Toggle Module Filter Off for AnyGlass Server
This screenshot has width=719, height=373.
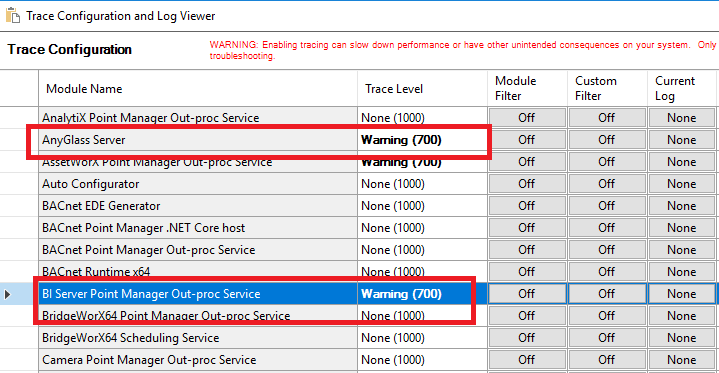coord(527,140)
